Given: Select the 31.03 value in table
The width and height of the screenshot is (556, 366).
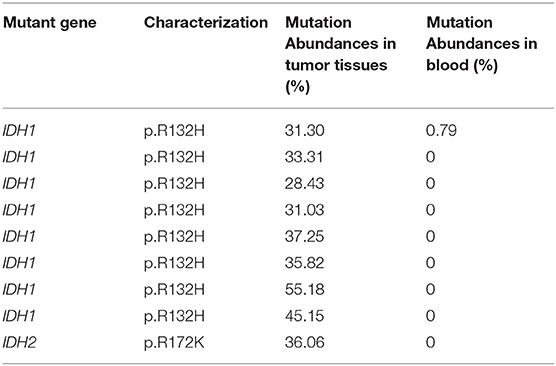Looking at the screenshot, I should coord(304,210).
